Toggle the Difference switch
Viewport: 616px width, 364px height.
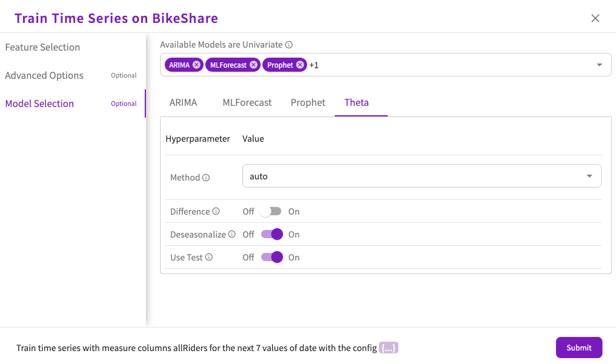click(x=271, y=211)
